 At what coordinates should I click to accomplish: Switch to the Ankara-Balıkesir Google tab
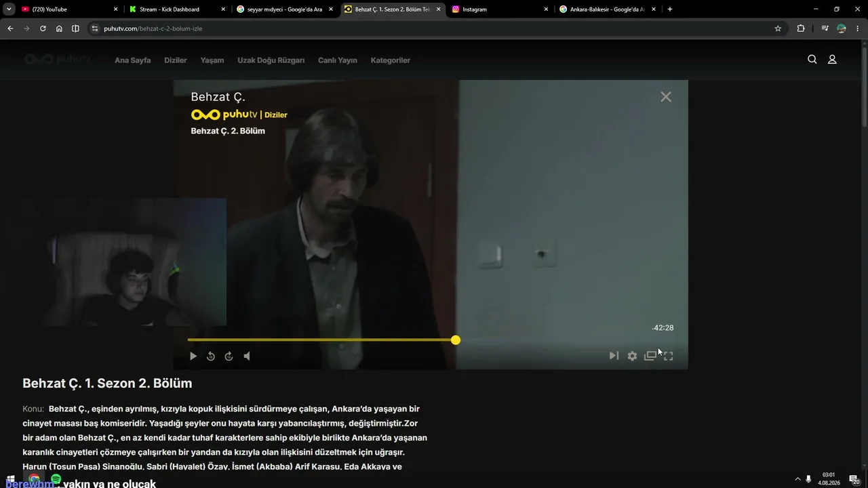click(607, 9)
